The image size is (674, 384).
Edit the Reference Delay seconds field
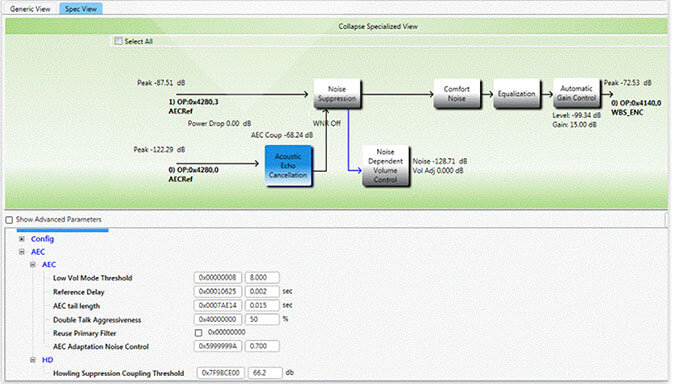point(262,292)
